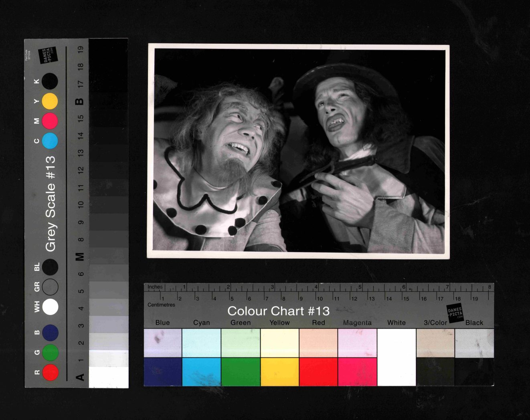This screenshot has width=530, height=420.
Task: Click the red circle labeled R
Action: pyautogui.click(x=51, y=372)
